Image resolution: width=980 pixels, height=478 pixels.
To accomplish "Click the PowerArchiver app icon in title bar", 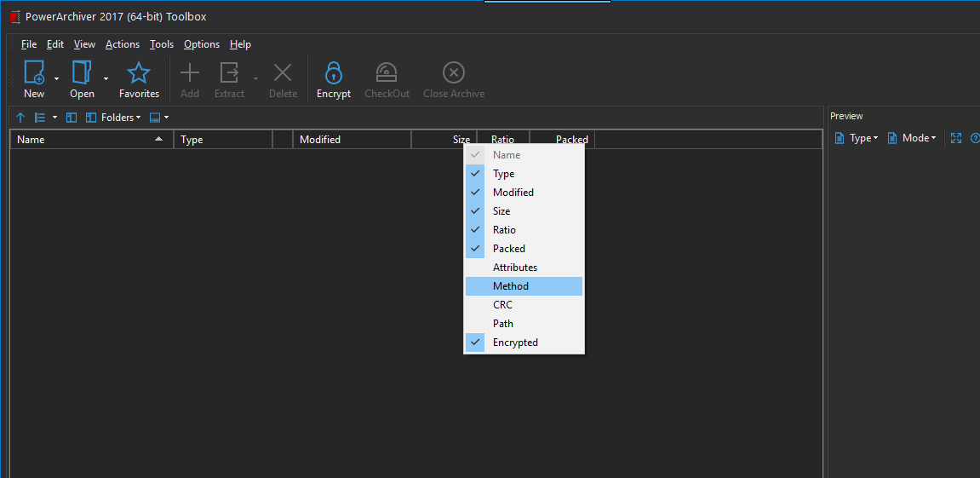I will [15, 17].
